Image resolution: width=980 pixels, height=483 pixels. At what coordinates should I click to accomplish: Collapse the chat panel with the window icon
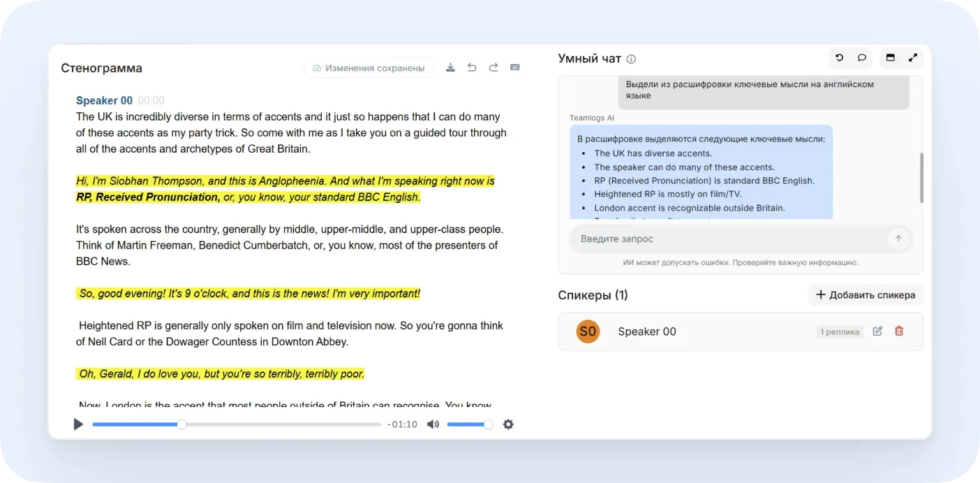point(891,58)
